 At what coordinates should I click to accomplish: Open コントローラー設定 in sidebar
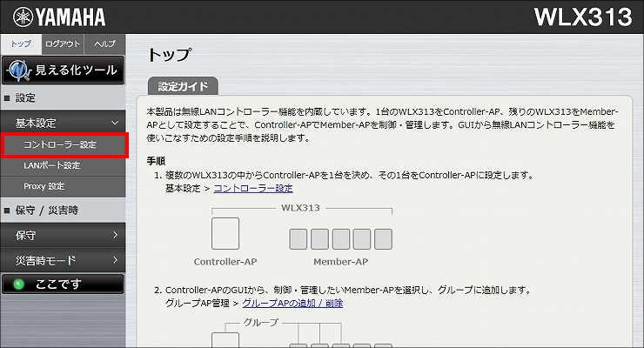[64, 145]
